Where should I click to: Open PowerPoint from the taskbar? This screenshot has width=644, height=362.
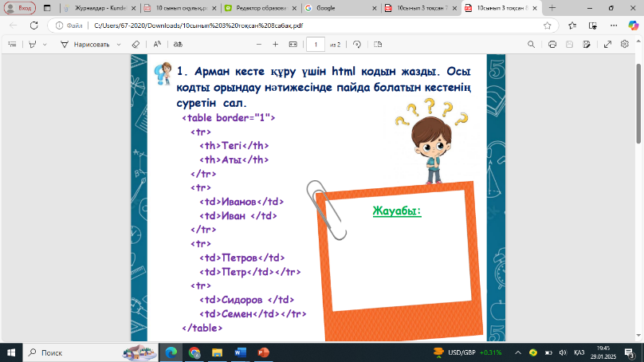tap(263, 352)
